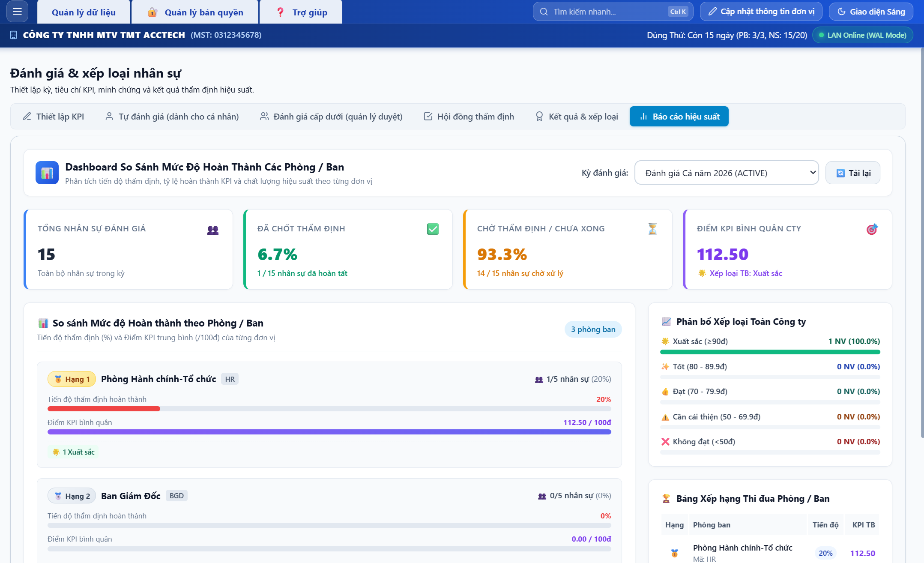Click the LAN Online (WAL Mode) status badge
The height and width of the screenshot is (563, 924).
(862, 35)
